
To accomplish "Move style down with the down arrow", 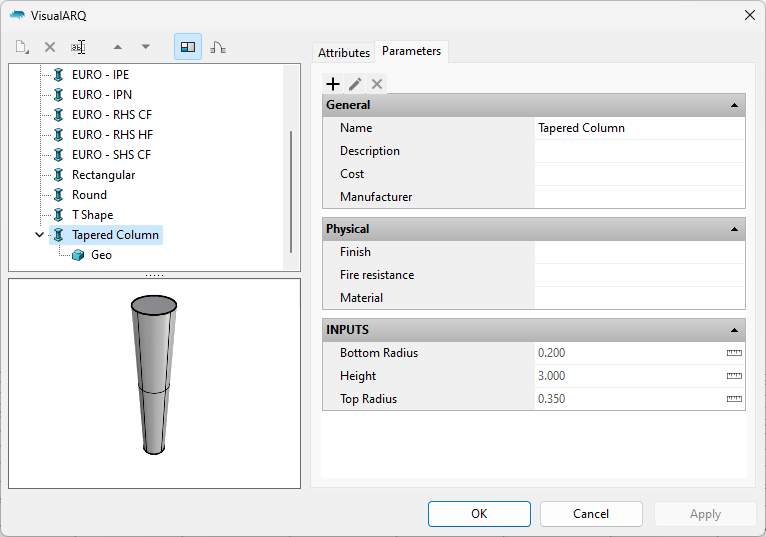I will pyautogui.click(x=146, y=47).
